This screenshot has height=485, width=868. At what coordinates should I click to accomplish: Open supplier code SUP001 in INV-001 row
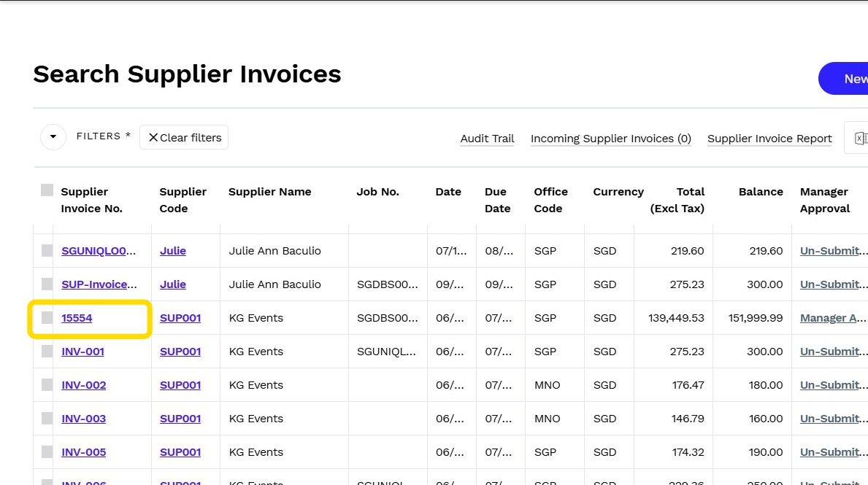(x=180, y=351)
